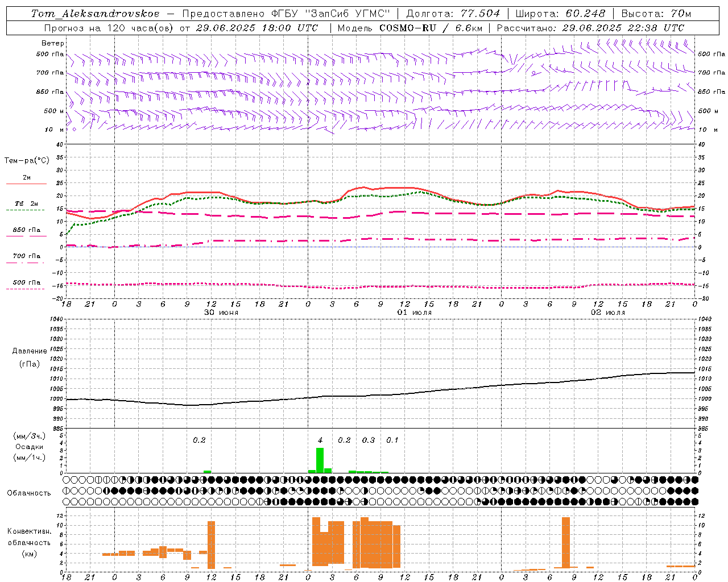Viewport: 728px width, 582px height.
Task: Click the Давление panel label
Action: click(30, 351)
